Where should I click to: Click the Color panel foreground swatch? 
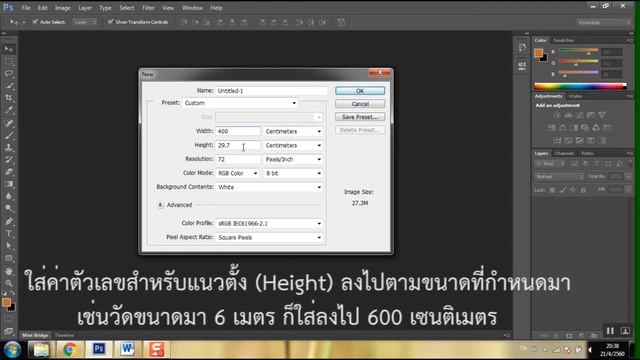tap(538, 53)
